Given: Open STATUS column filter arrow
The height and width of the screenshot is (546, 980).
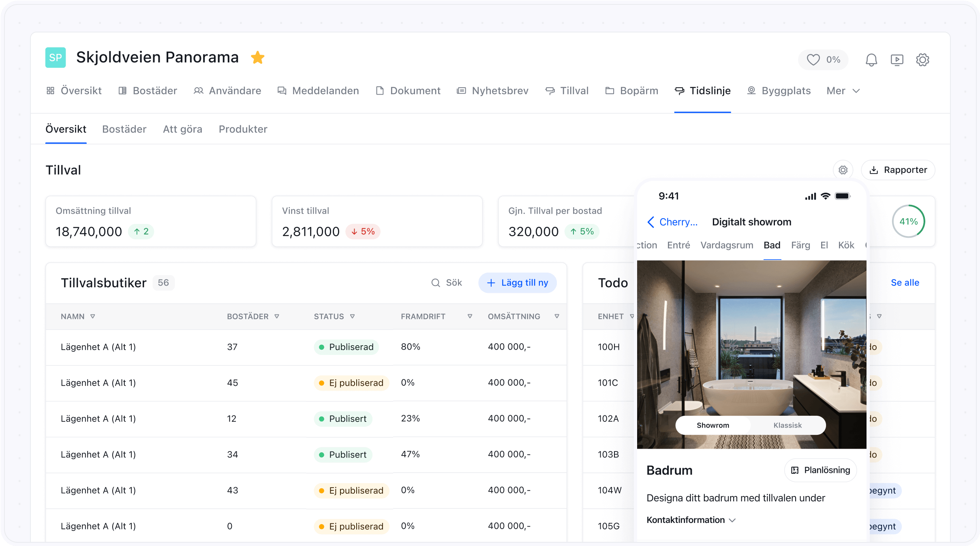Looking at the screenshot, I should click(x=352, y=316).
